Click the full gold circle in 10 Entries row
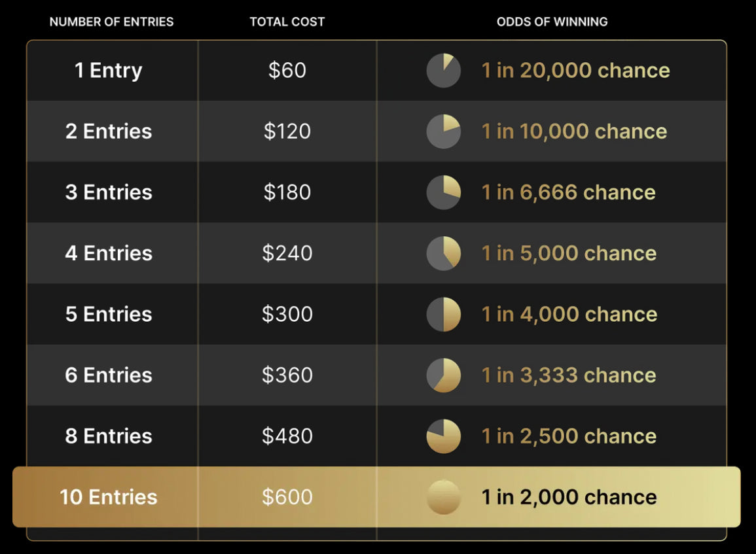Viewport: 756px width, 554px height. point(444,497)
